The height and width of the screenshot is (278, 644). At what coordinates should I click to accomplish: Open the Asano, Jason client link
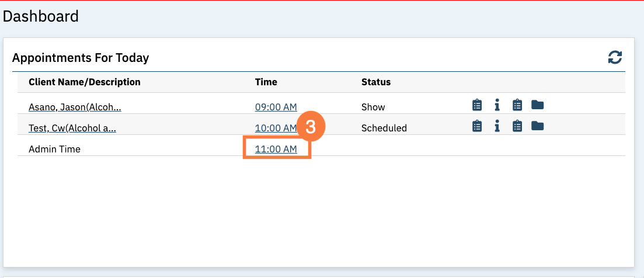pos(75,107)
